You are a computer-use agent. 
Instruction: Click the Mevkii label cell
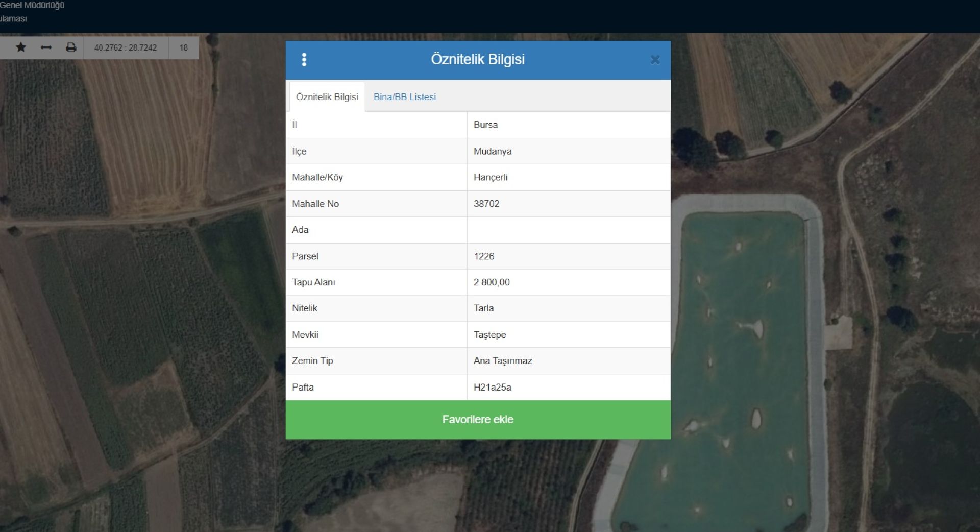[x=376, y=335]
